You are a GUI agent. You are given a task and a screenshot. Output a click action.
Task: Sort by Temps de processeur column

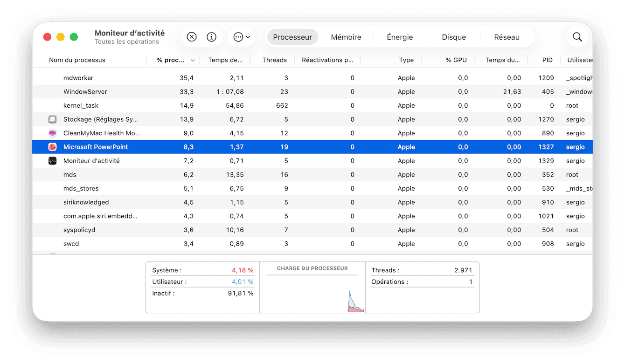(x=225, y=60)
